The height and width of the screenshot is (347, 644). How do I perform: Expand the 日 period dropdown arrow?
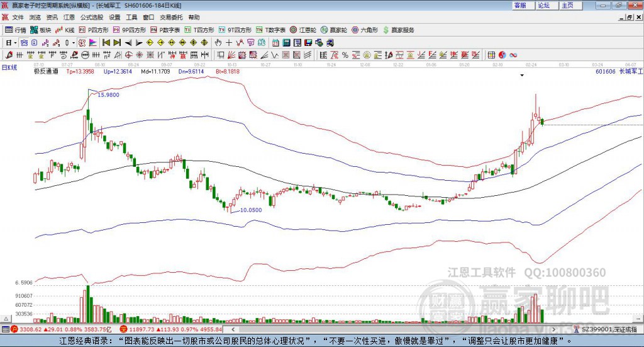[x=15, y=43]
